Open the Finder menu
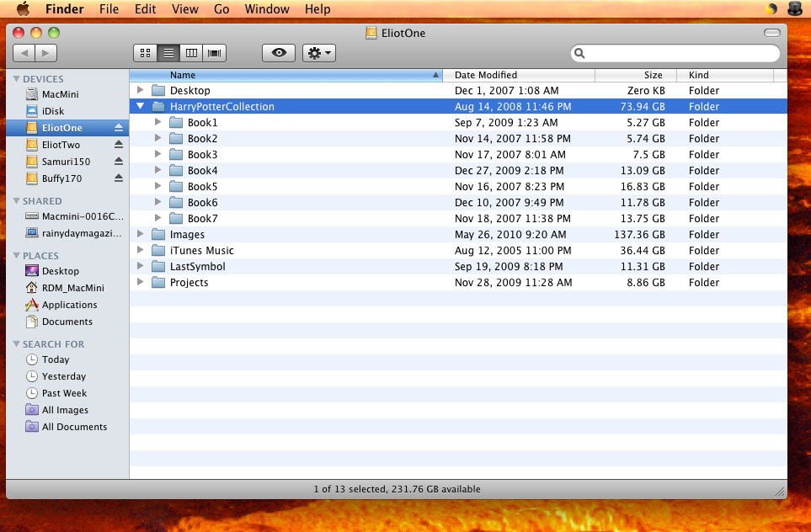811x532 pixels. point(65,8)
